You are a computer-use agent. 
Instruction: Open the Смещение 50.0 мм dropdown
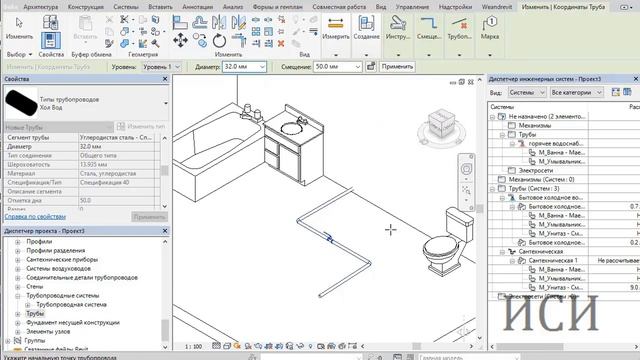pos(337,67)
